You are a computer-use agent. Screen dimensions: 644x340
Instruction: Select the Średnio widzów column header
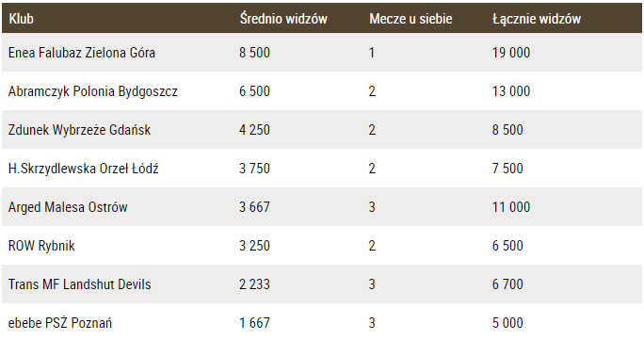coord(283,19)
